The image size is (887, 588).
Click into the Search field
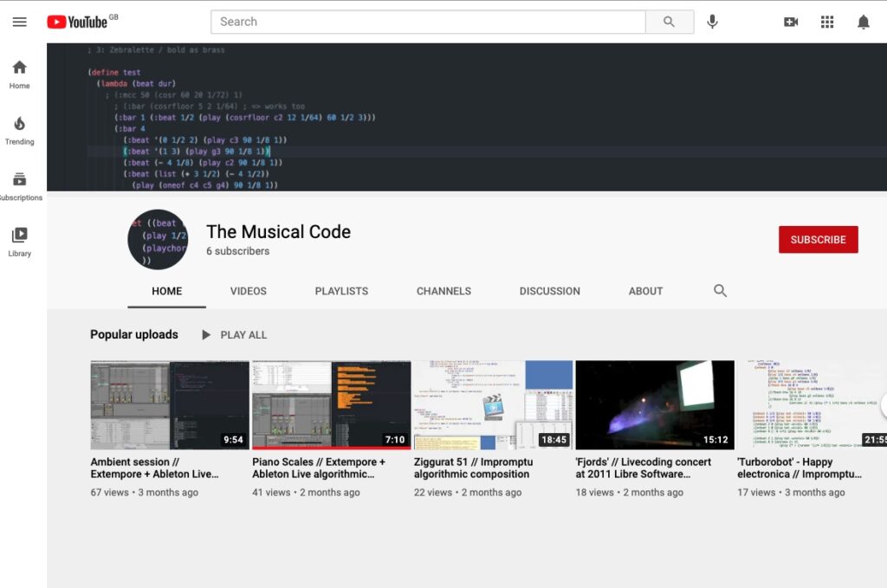pos(428,22)
